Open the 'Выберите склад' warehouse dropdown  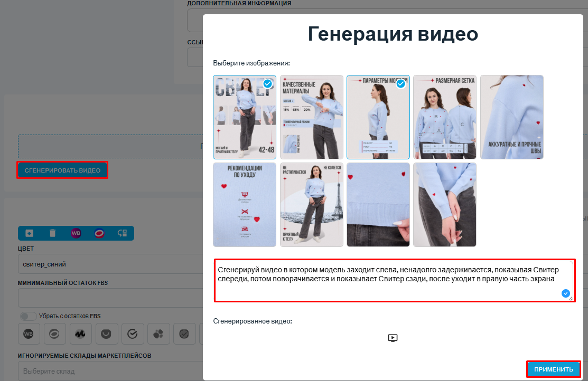click(106, 371)
